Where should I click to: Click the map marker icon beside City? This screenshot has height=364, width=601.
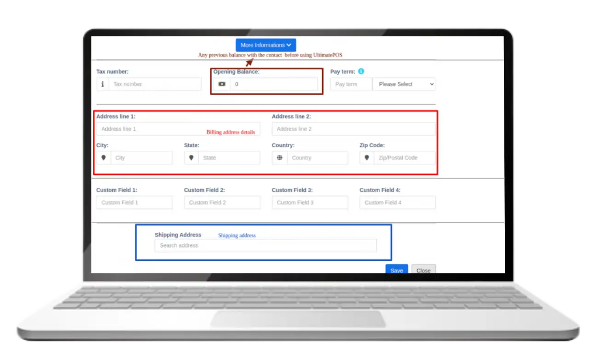pyautogui.click(x=104, y=158)
